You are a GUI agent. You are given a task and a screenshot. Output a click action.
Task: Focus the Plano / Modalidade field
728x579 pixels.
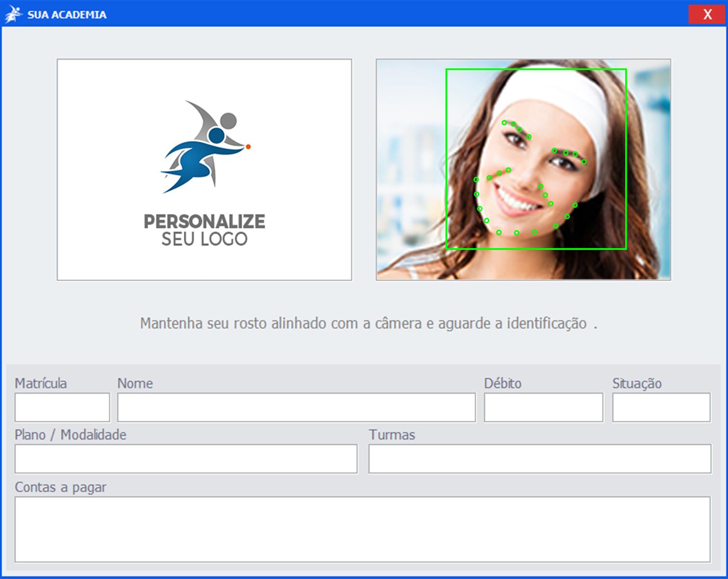pyautogui.click(x=186, y=459)
